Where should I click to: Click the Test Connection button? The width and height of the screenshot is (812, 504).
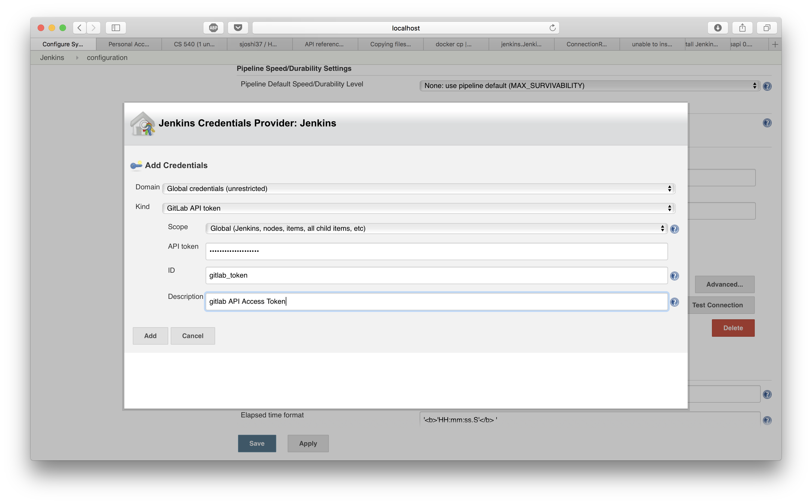point(721,305)
